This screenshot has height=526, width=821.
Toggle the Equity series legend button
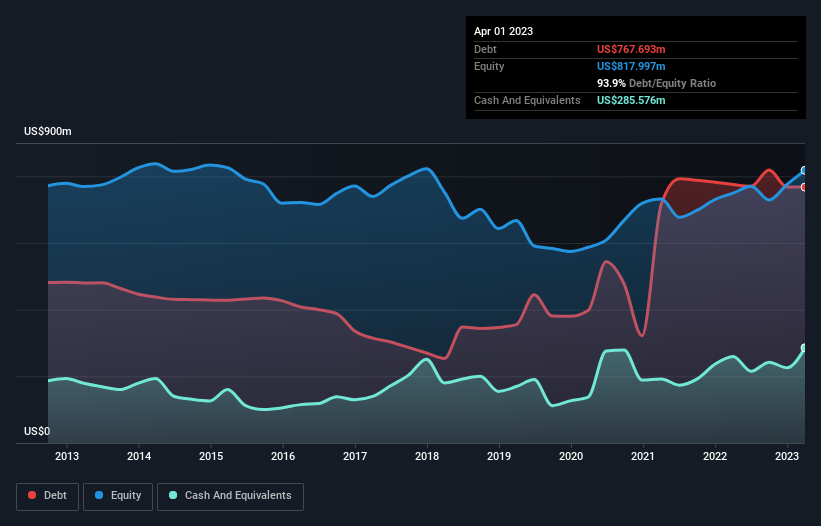pyautogui.click(x=118, y=496)
